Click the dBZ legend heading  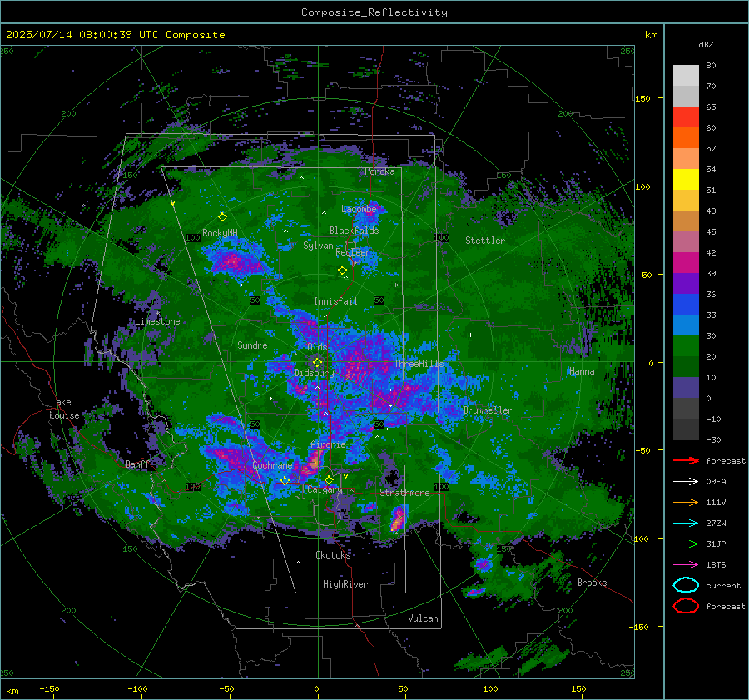pyautogui.click(x=706, y=44)
